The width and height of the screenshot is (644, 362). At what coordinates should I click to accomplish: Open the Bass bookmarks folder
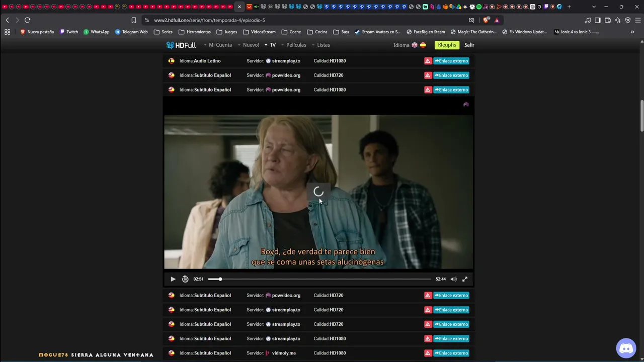(341, 32)
